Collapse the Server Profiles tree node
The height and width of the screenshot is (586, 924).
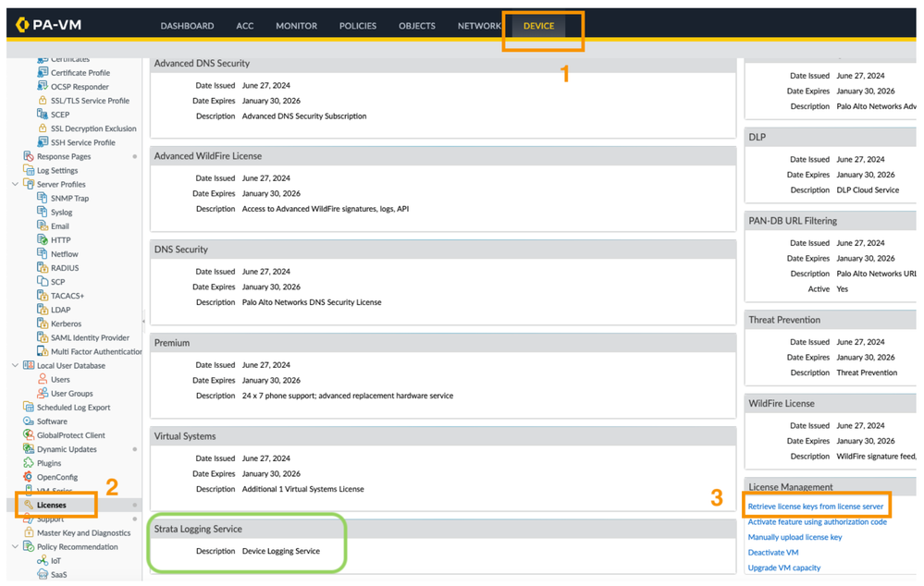click(16, 184)
